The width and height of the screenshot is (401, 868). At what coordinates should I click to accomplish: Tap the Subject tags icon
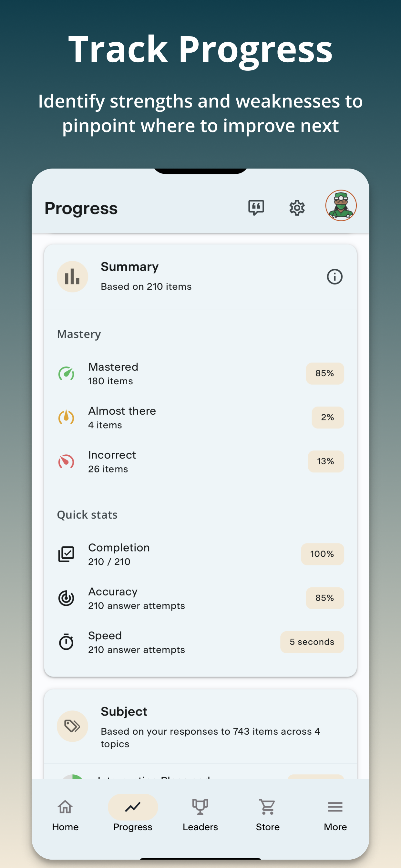(72, 726)
